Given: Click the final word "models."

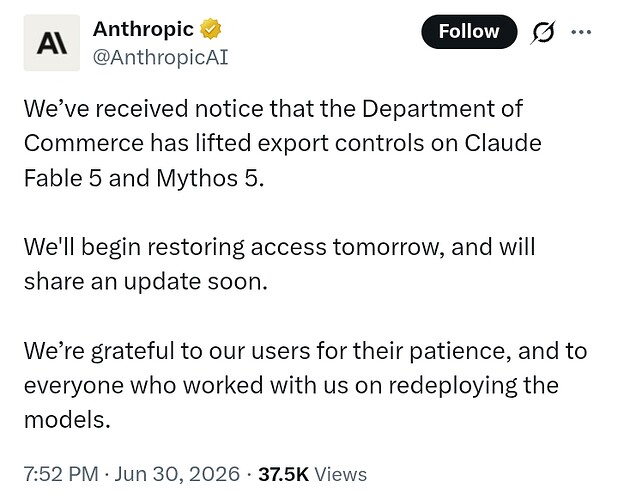Looking at the screenshot, I should click(67, 419).
